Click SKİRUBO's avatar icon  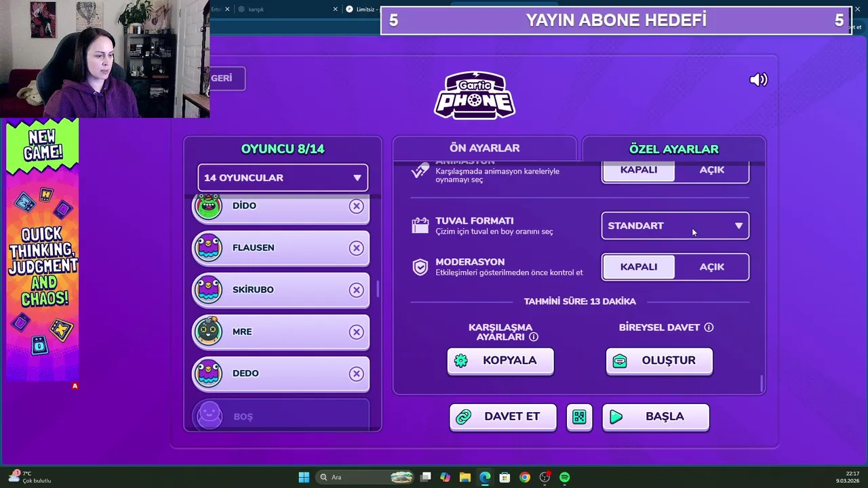[x=209, y=290]
